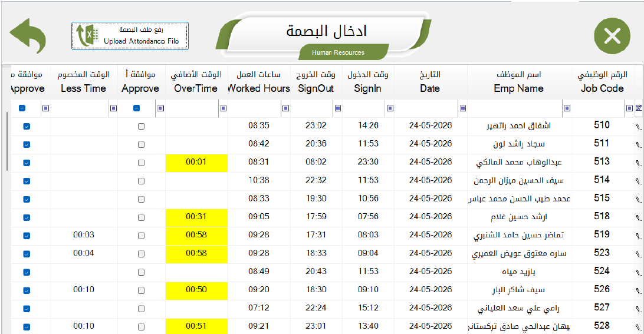The image size is (644, 334).
Task: Open the Job Code column filter icon
Action: (x=629, y=108)
